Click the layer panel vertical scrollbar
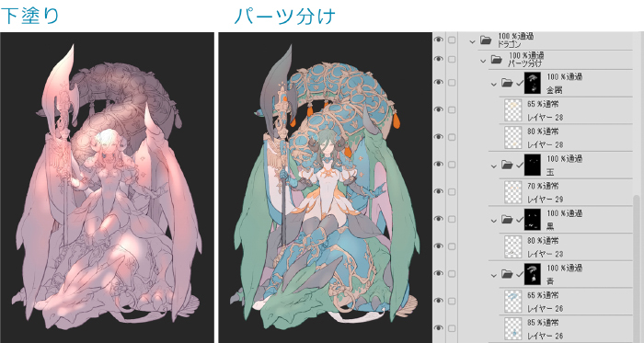 pyautogui.click(x=638, y=267)
